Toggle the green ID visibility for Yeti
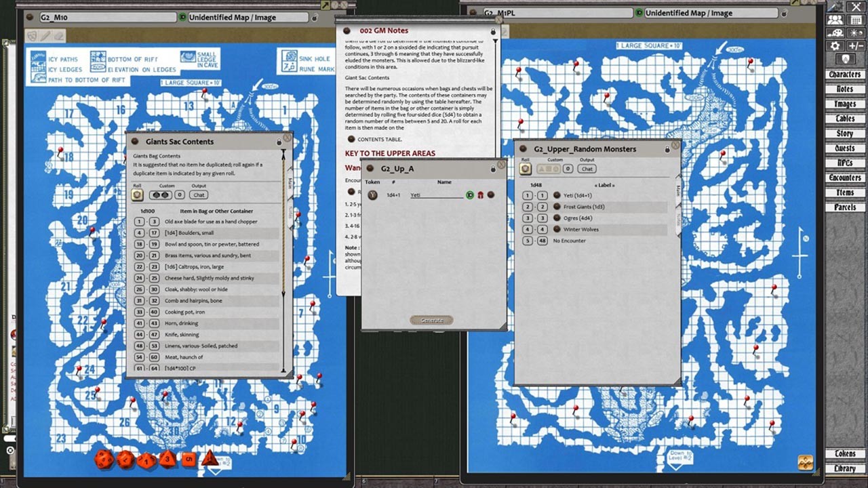 [469, 195]
